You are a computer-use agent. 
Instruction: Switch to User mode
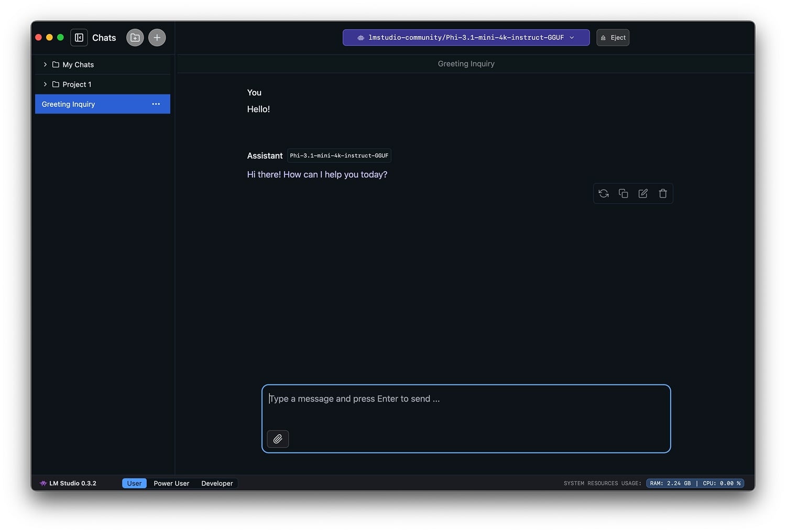pos(134,483)
